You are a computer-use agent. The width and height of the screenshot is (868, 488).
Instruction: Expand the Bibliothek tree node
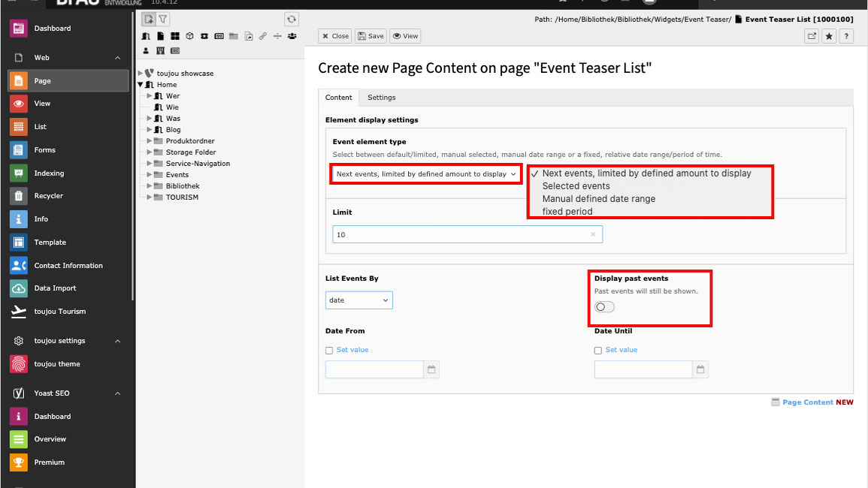(150, 186)
